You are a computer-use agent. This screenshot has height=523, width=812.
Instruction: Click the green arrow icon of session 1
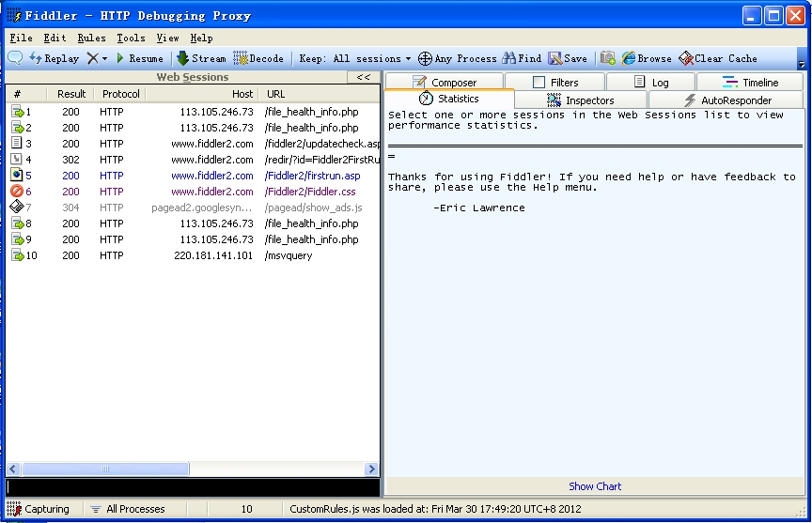pyautogui.click(x=17, y=111)
